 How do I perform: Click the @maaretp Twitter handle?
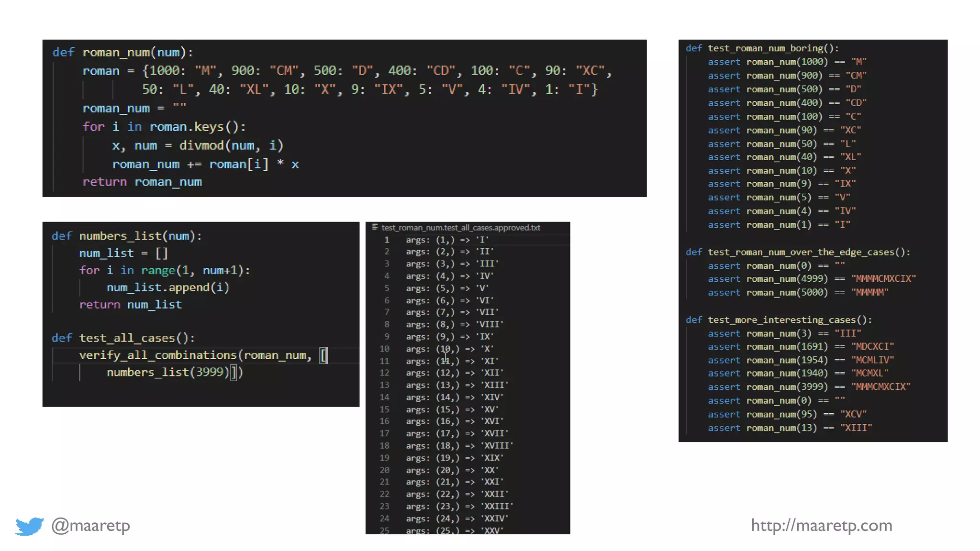[90, 525]
